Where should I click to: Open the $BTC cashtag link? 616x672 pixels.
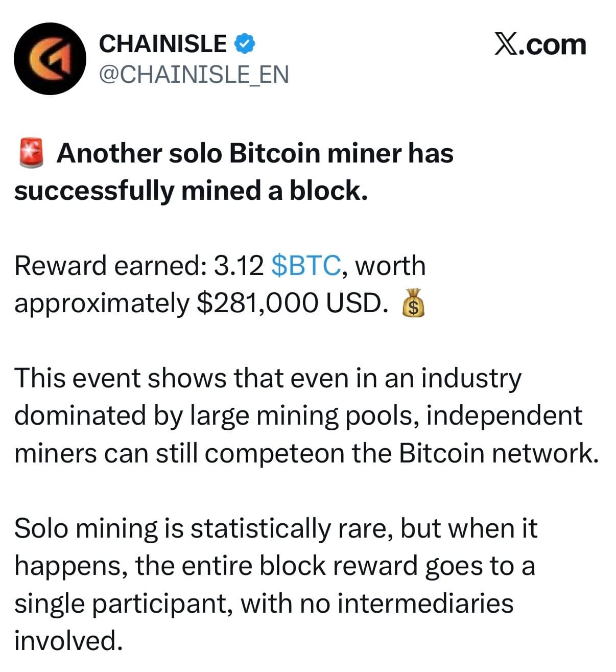[x=306, y=266]
